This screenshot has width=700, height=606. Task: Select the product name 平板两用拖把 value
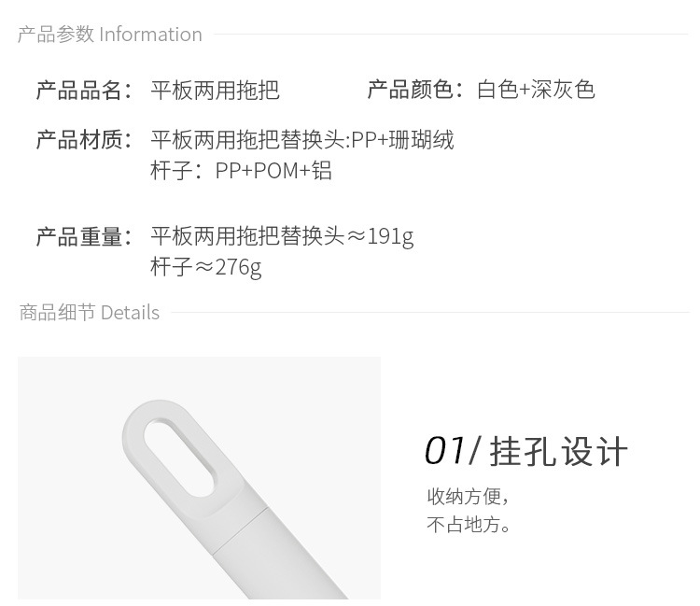[x=215, y=90]
